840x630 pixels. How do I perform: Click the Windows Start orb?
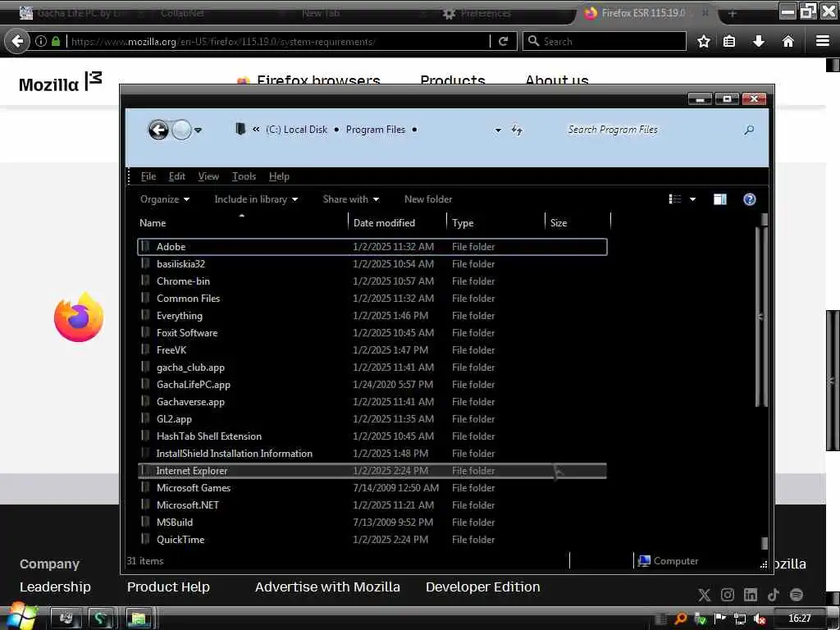21,617
